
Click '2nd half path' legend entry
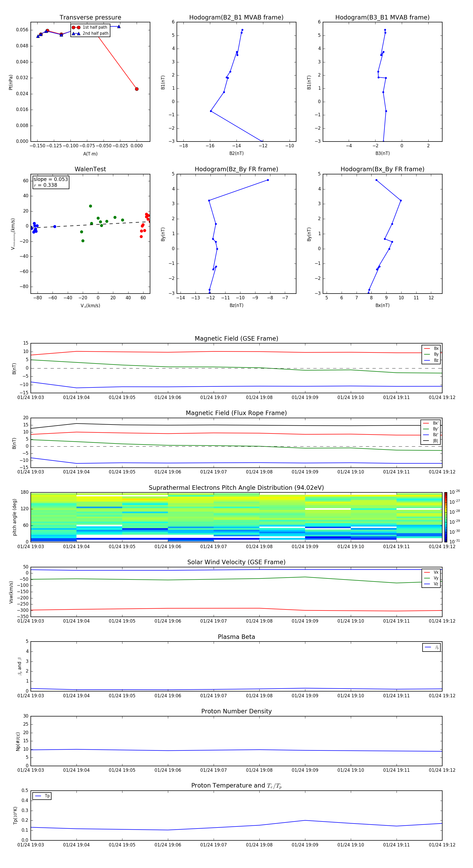[x=90, y=33]
